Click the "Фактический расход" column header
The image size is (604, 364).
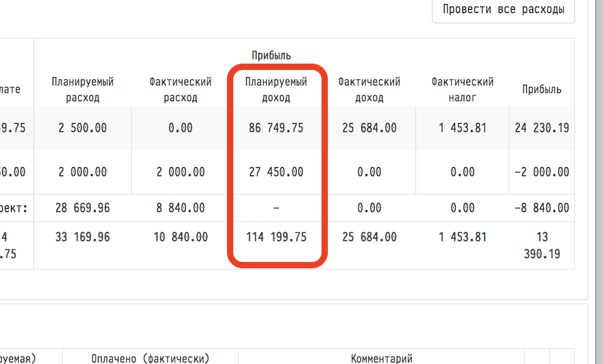(x=180, y=89)
